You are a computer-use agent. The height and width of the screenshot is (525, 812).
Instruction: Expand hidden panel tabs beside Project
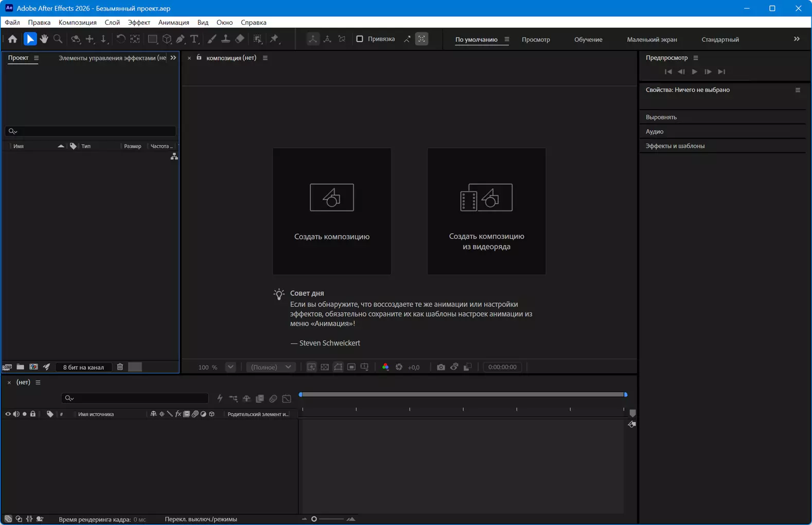[173, 58]
